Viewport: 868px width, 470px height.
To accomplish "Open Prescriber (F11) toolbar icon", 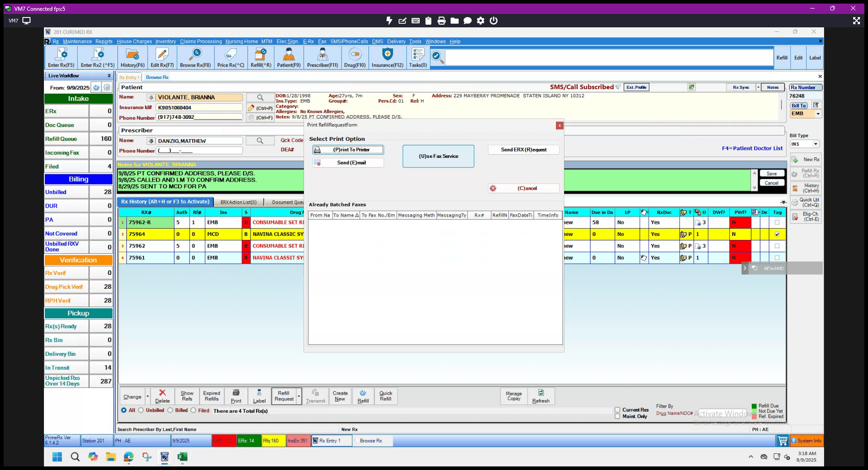I will pyautogui.click(x=322, y=57).
